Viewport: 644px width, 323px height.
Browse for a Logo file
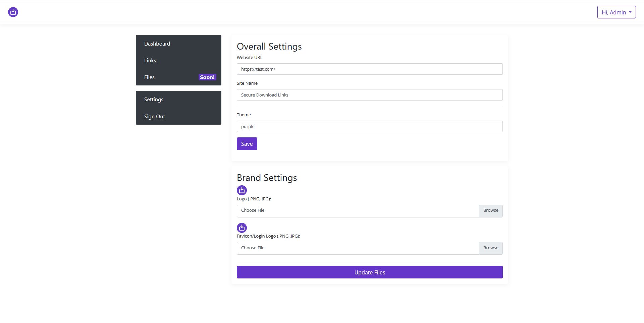tap(490, 211)
